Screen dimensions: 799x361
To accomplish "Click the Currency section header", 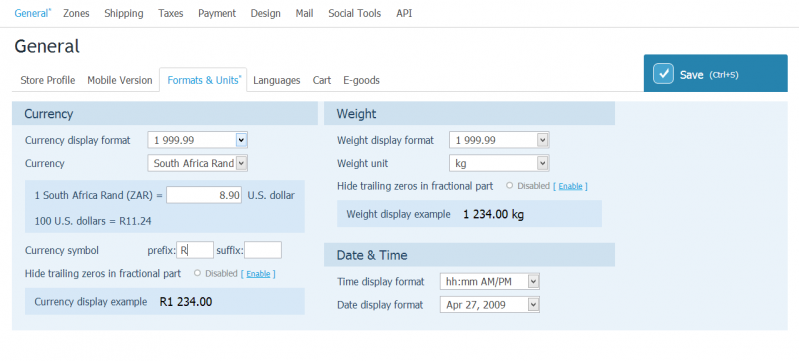I will click(x=165, y=113).
